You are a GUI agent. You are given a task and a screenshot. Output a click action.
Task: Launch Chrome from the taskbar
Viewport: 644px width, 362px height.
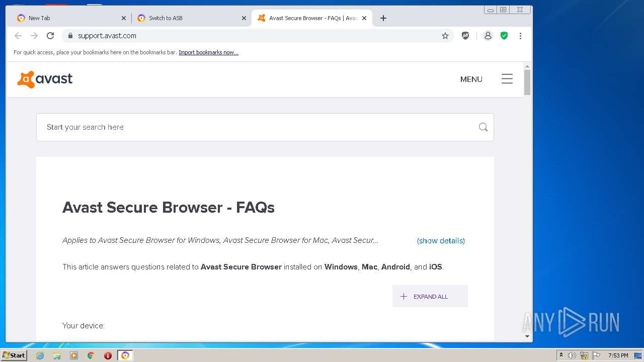[x=91, y=355]
